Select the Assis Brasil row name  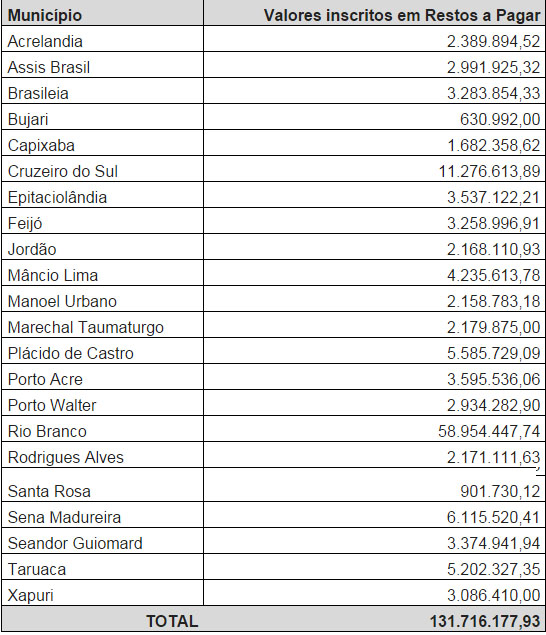(x=49, y=67)
